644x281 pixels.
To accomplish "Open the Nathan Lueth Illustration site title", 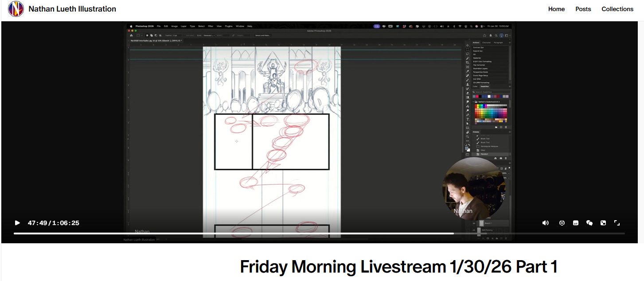I will pos(72,9).
